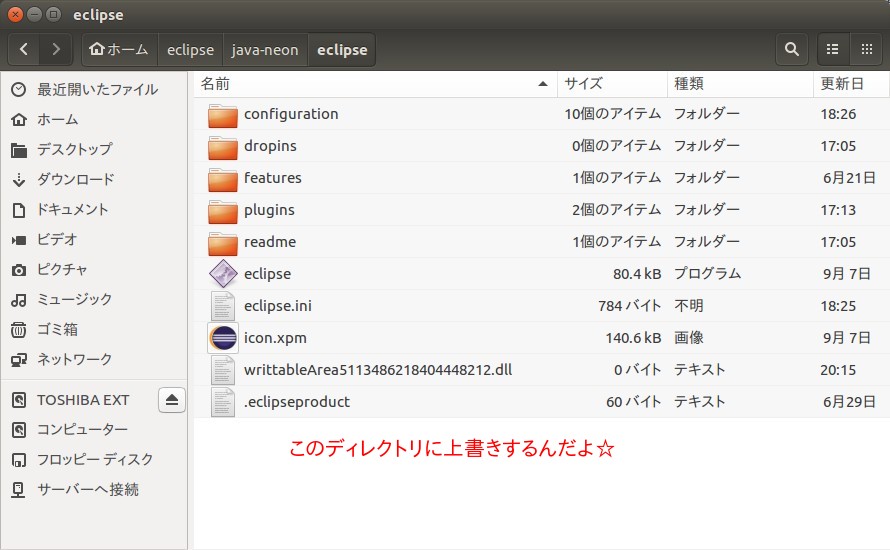Eject the TOSHIBA EXT drive

pos(172,400)
